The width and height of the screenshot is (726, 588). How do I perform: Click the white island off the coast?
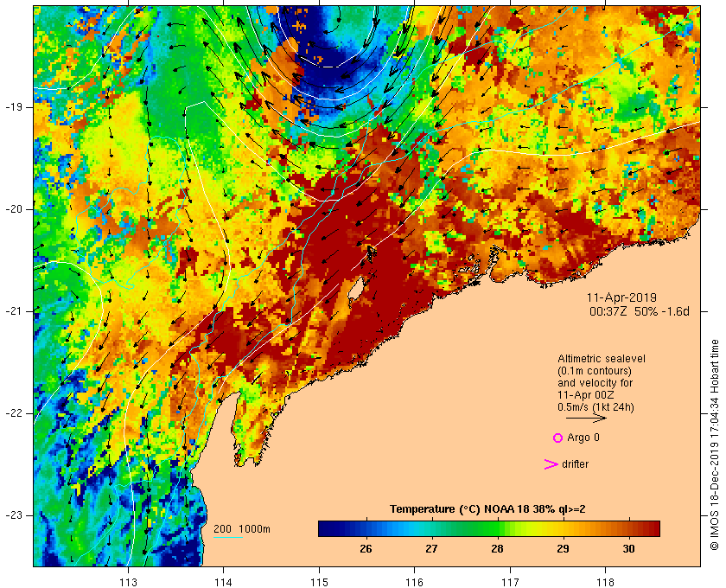pos(355,289)
